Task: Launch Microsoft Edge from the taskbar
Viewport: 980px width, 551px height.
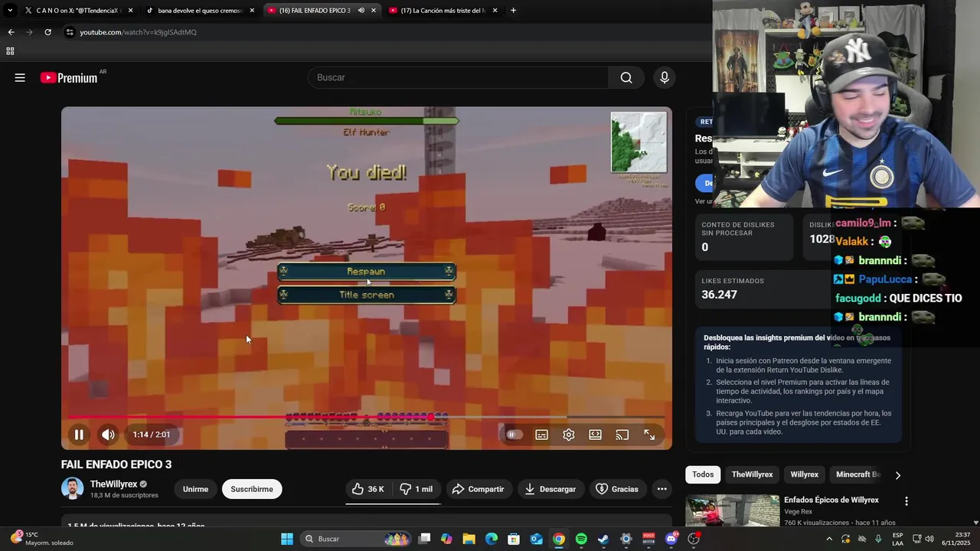Action: coord(492,539)
